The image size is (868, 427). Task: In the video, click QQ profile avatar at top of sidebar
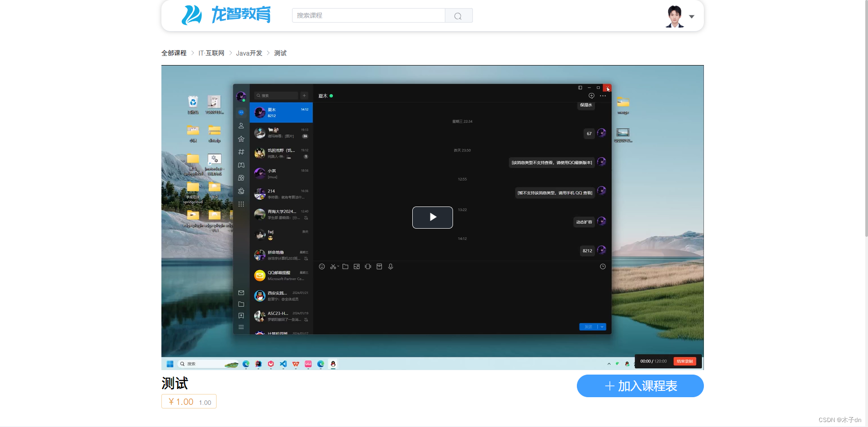241,96
